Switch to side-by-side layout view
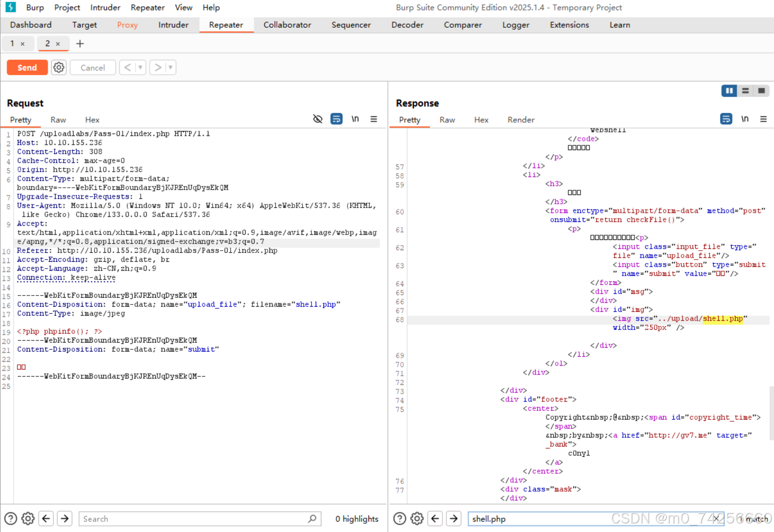The image size is (774, 532). [x=729, y=91]
